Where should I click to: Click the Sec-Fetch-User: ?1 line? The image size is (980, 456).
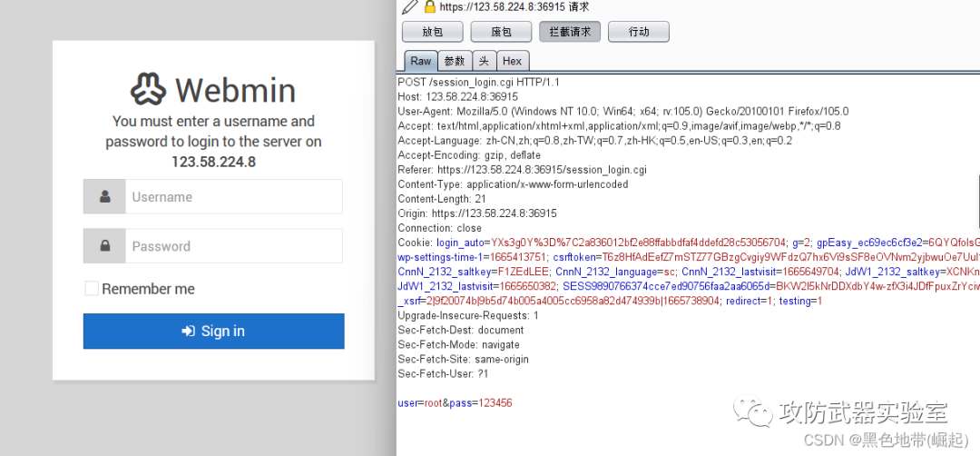(x=443, y=373)
